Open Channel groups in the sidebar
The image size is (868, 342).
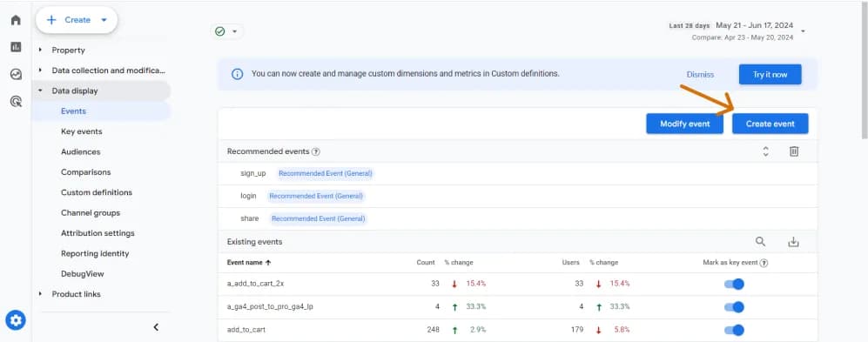(x=91, y=213)
